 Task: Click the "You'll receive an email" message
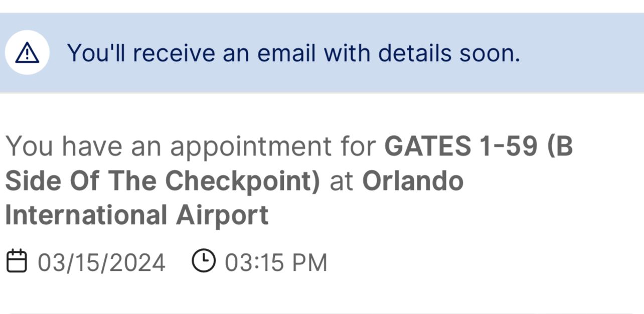click(x=293, y=53)
